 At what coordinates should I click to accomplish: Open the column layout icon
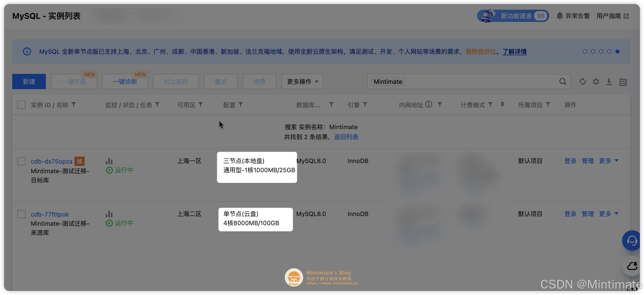[623, 82]
